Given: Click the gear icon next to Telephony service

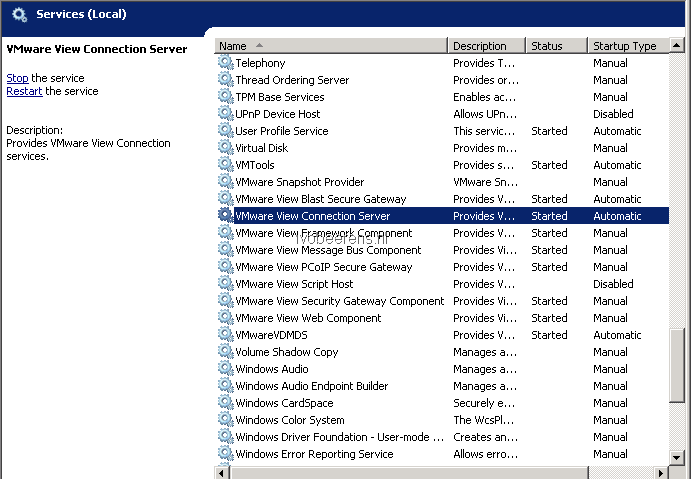Looking at the screenshot, I should tap(226, 63).
